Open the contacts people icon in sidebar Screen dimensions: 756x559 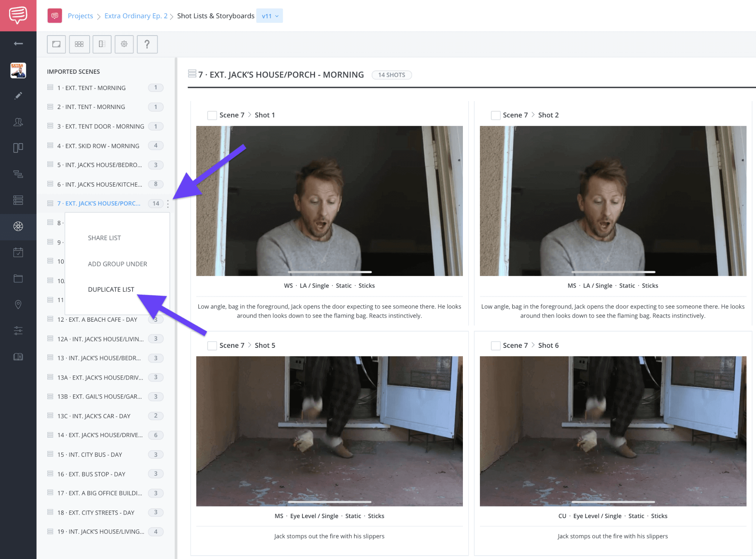click(x=18, y=122)
